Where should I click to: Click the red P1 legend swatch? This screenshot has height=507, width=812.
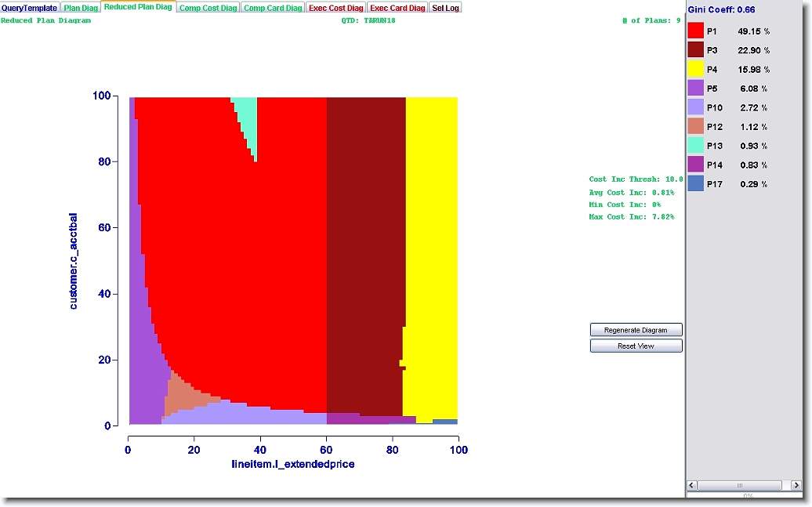[x=695, y=31]
